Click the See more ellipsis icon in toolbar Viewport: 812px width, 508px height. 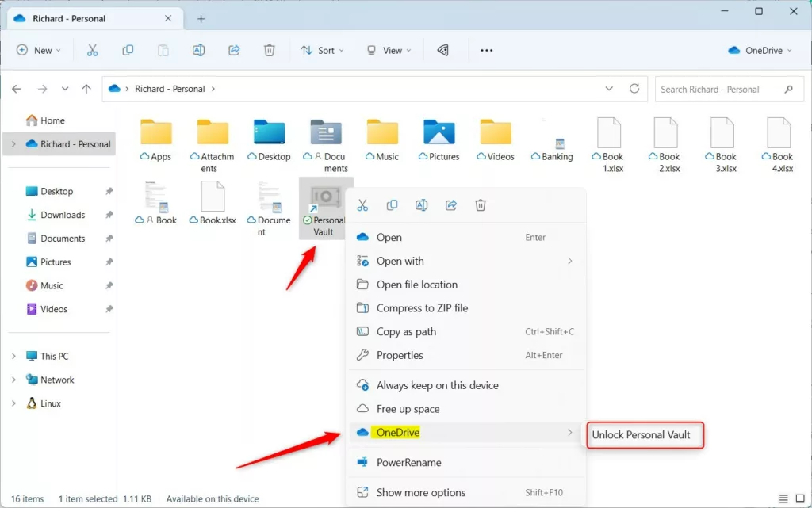(x=486, y=50)
